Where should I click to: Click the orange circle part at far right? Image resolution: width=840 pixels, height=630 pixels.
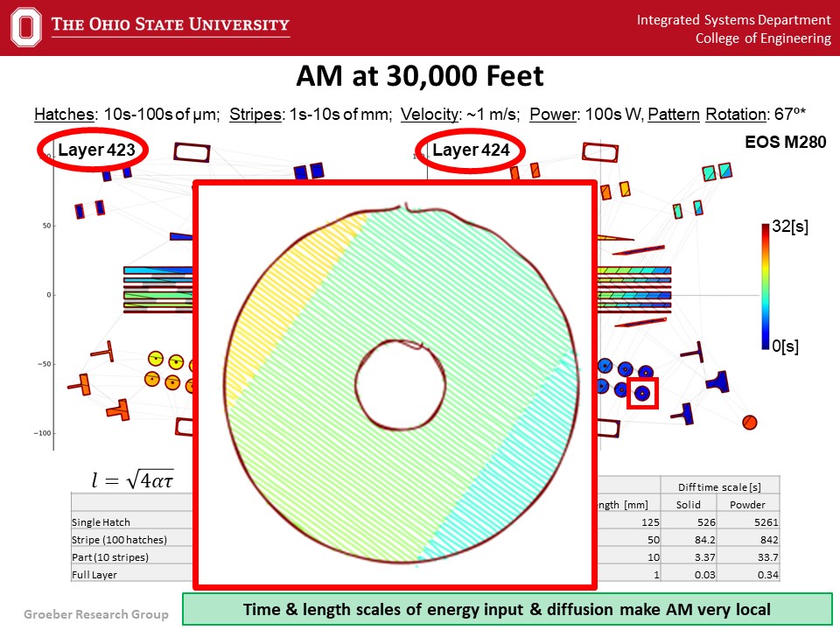point(749,423)
